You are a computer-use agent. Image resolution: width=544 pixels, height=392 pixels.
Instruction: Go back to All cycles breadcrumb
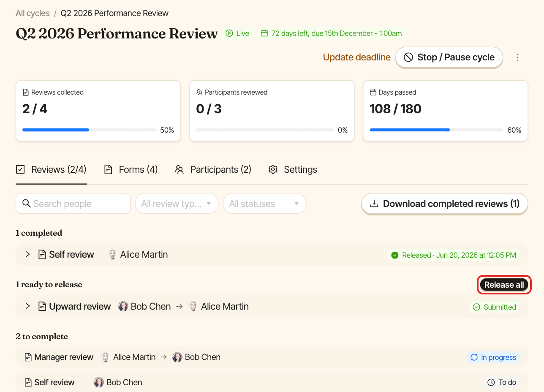(x=33, y=13)
